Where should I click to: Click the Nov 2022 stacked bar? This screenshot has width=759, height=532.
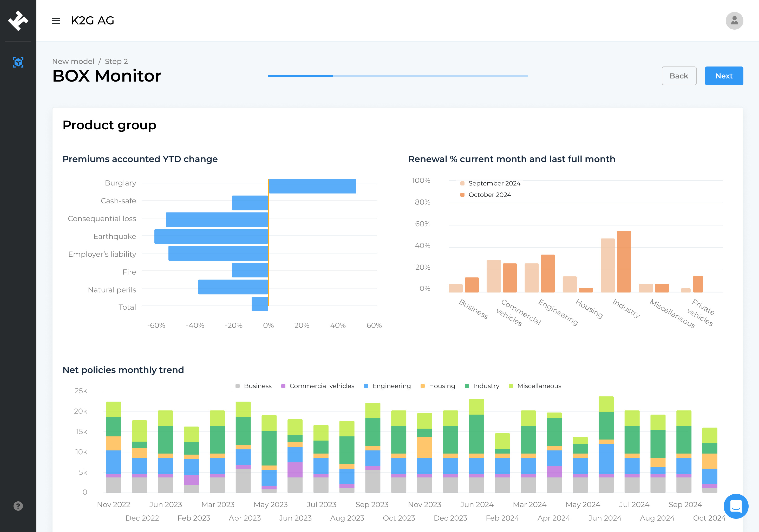(x=113, y=447)
